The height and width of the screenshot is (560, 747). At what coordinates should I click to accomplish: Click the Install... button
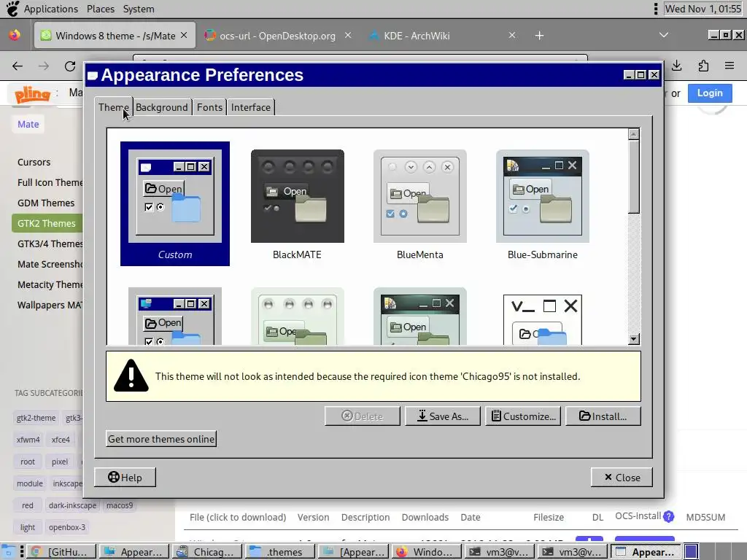pos(603,416)
